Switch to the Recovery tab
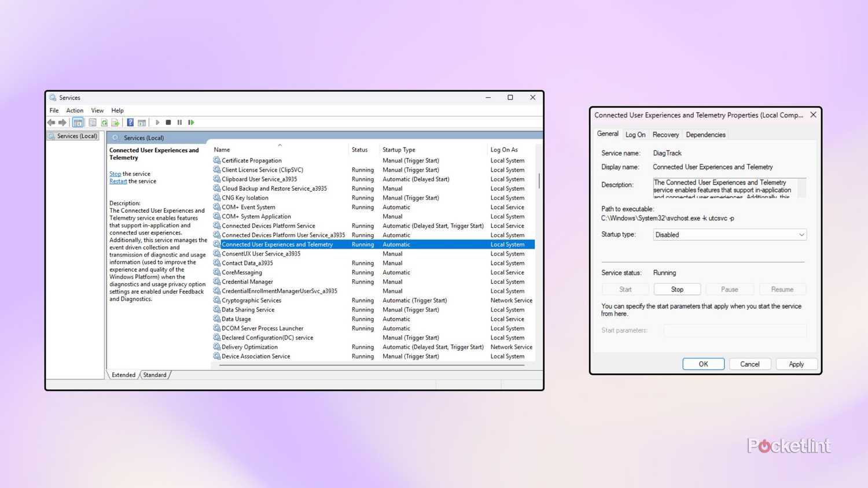Screen dimensions: 868x488 pos(665,134)
